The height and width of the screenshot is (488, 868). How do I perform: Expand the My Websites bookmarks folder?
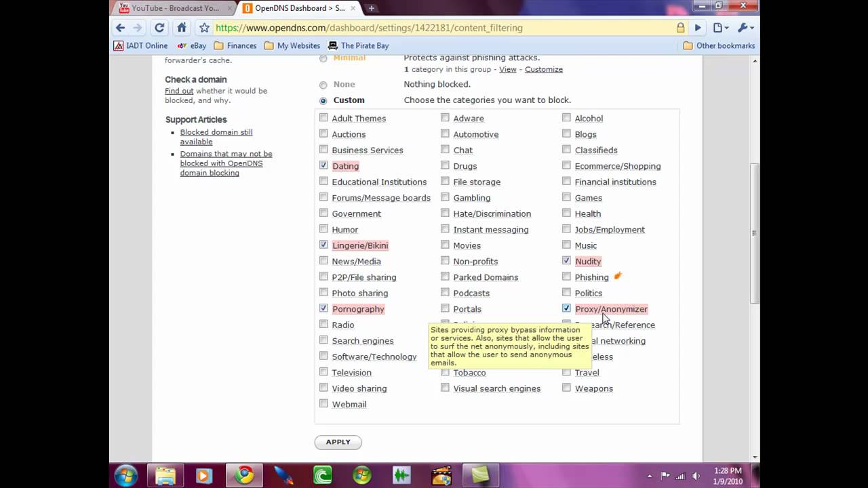(292, 45)
